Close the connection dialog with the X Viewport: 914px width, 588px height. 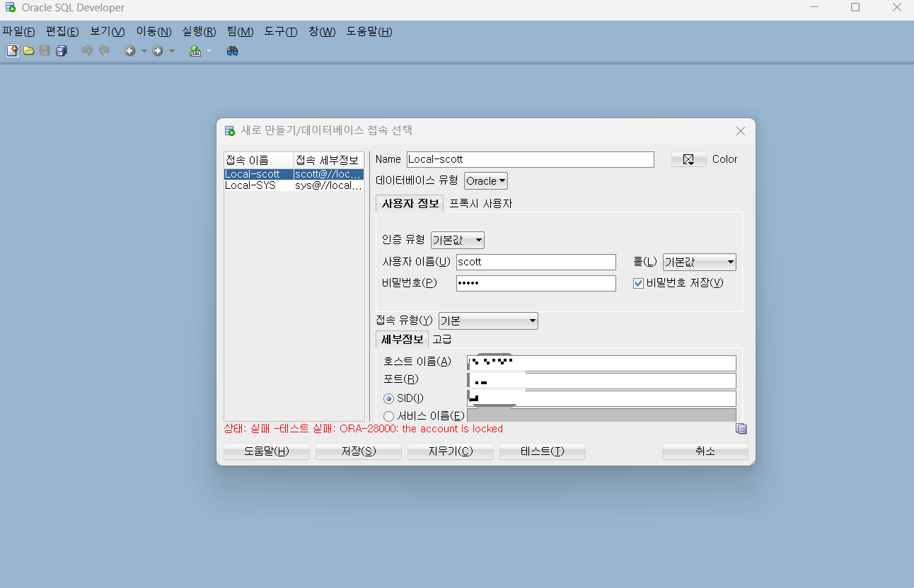pyautogui.click(x=741, y=131)
